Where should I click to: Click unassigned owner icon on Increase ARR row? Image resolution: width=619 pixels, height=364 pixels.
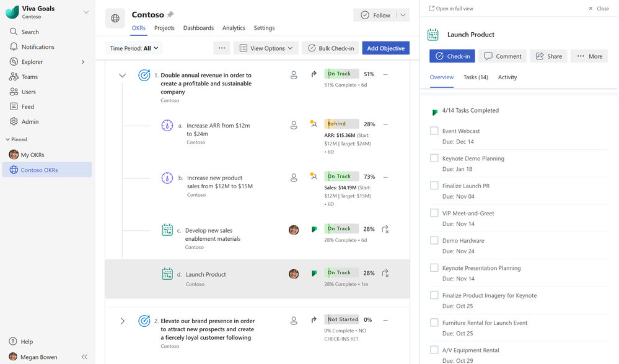coord(294,125)
